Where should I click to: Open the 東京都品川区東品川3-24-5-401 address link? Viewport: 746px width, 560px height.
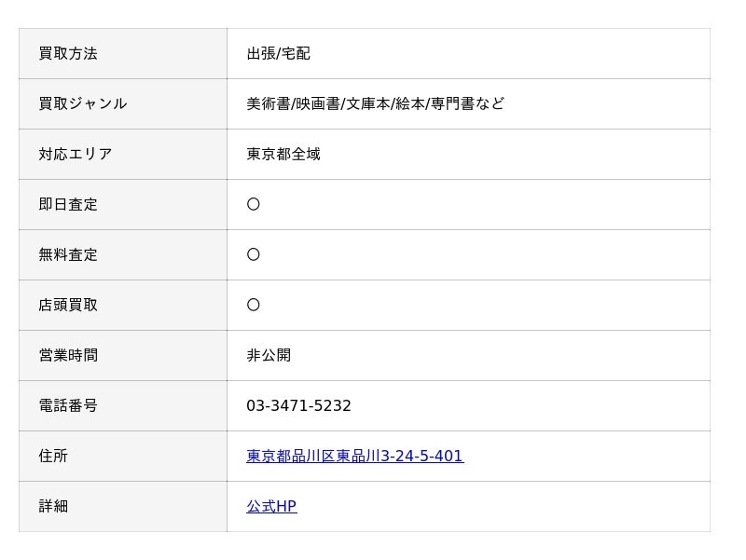[354, 456]
